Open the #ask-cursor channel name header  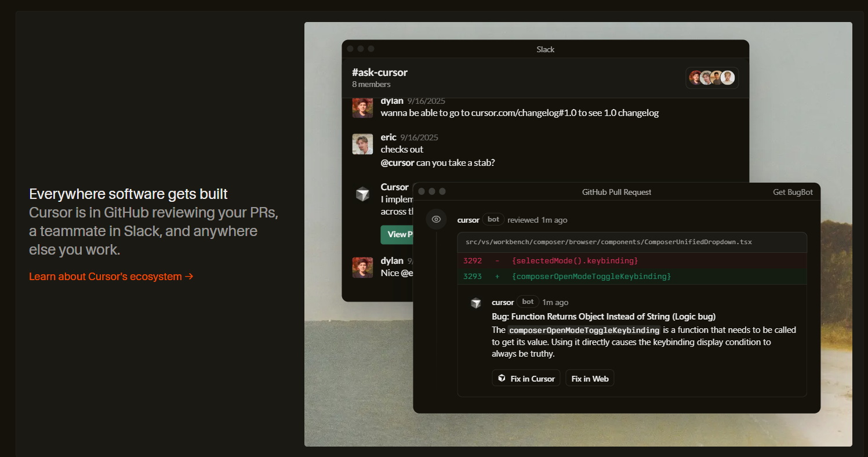coord(379,72)
